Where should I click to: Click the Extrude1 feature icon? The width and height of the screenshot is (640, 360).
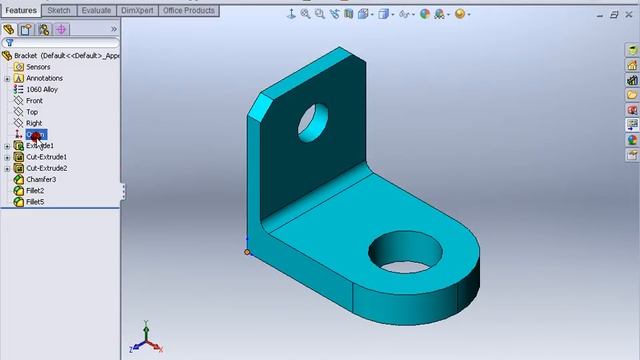[18, 145]
